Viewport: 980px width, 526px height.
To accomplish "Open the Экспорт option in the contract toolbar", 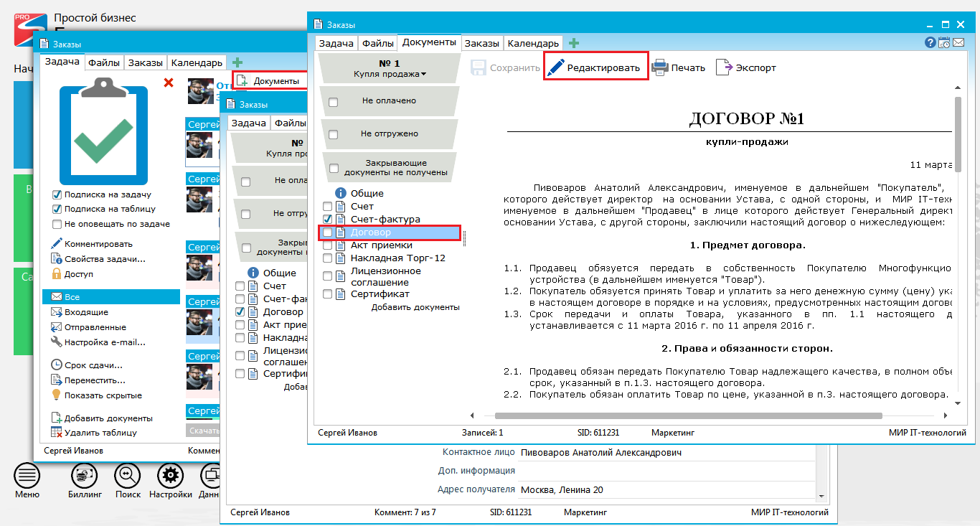I will pos(746,67).
